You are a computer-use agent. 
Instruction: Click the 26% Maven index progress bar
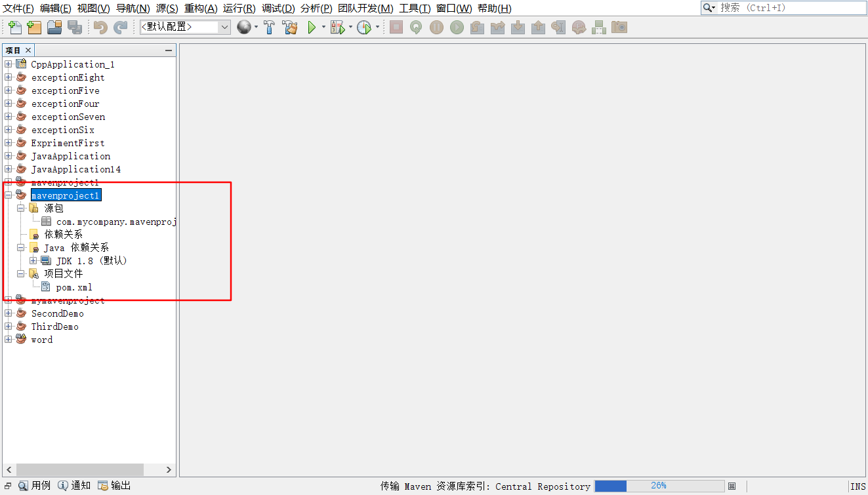pos(659,486)
